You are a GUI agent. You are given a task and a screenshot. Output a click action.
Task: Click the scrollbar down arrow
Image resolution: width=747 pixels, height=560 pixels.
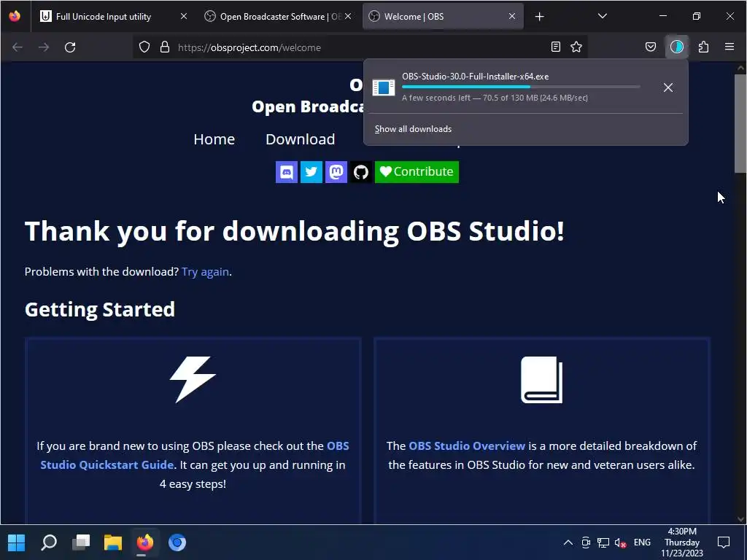pyautogui.click(x=740, y=519)
